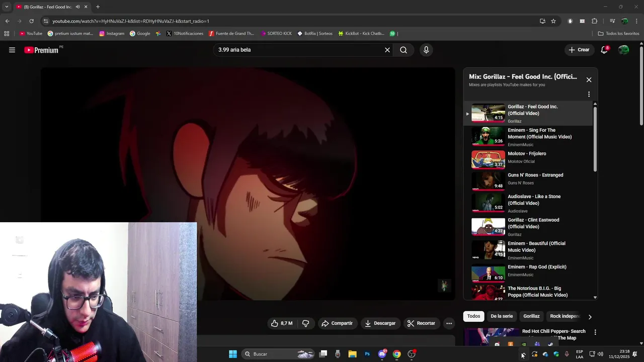The height and width of the screenshot is (362, 644).
Task: Open Mix playlist options menu
Action: click(x=589, y=94)
